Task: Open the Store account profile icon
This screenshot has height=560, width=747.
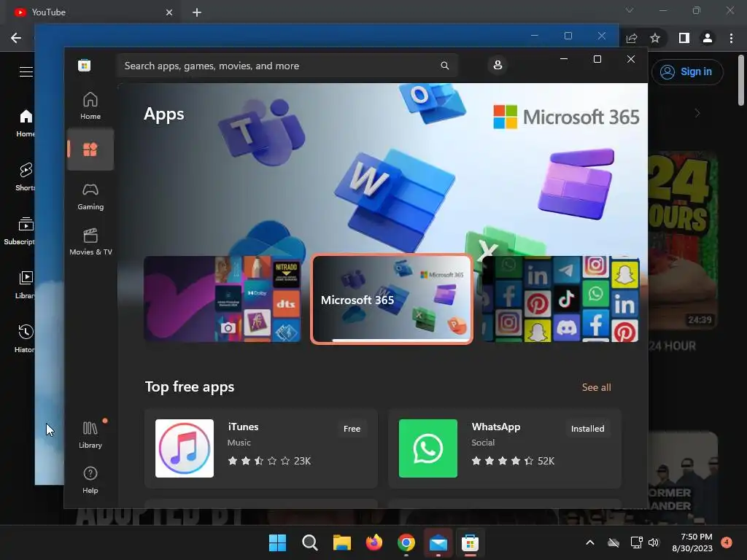Action: (498, 65)
